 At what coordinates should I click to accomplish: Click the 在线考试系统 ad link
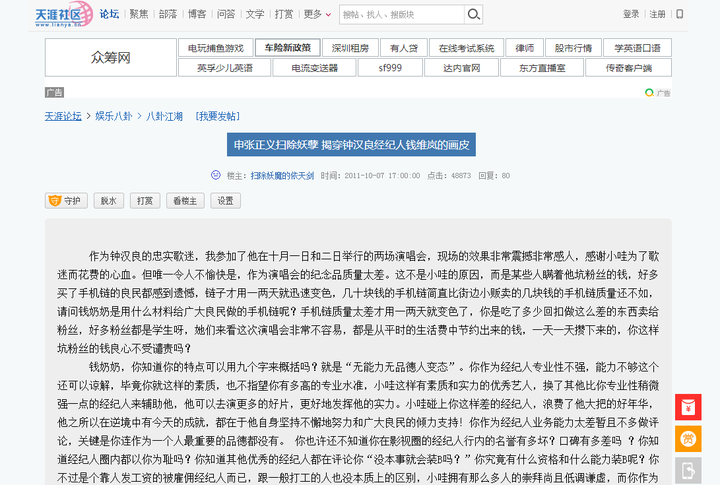467,48
